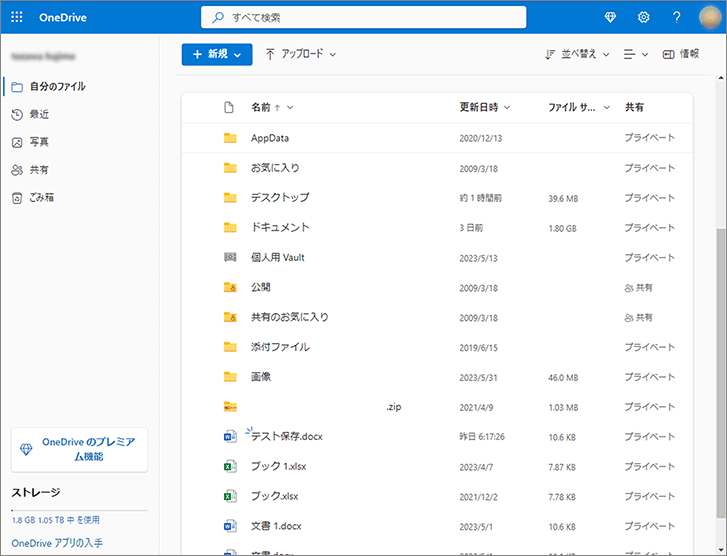Open the 個人用 Vault icon
This screenshot has height=556, width=727.
point(230,257)
